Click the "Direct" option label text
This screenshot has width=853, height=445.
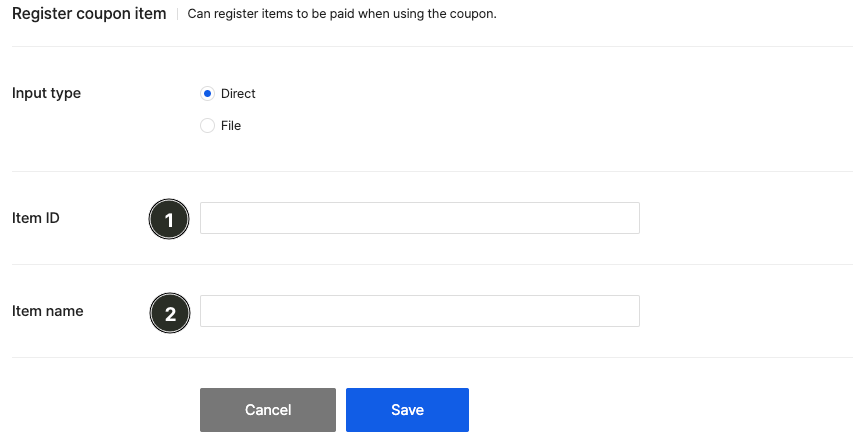238,94
